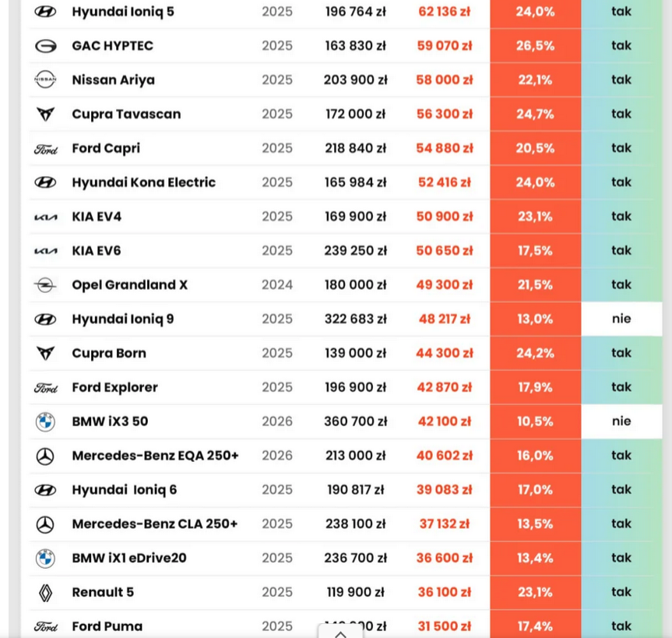This screenshot has width=672, height=638.
Task: Click the BMW logo next to iX3 50
Action: [45, 421]
